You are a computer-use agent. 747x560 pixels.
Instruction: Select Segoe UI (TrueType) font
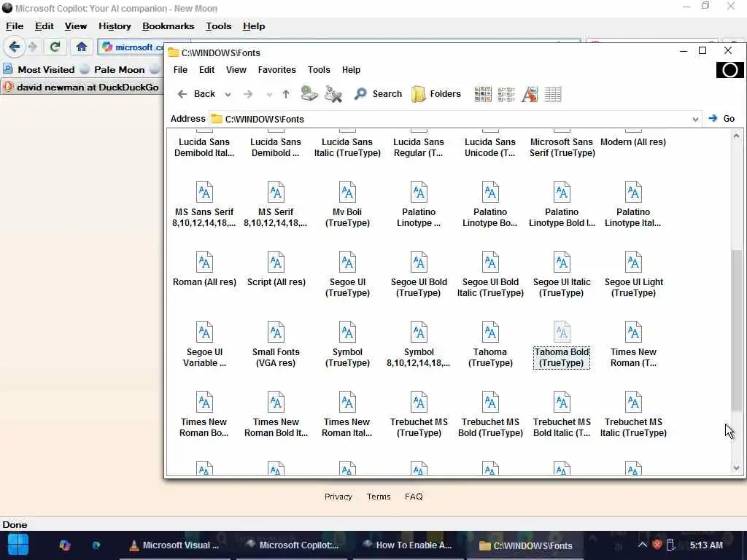tap(347, 274)
